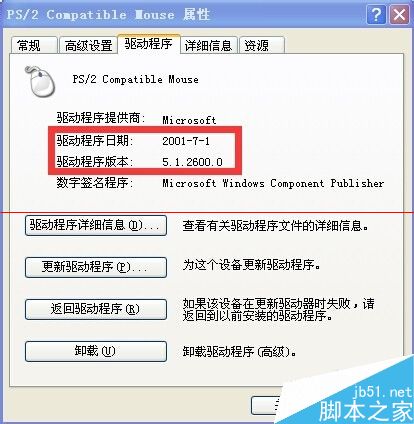Open the 资源 tab

click(x=262, y=45)
